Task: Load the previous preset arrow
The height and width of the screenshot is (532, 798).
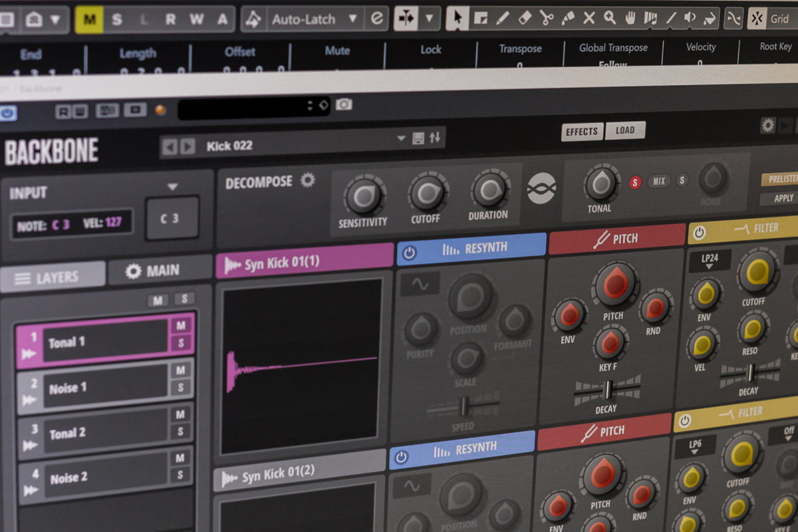Action: tap(170, 146)
